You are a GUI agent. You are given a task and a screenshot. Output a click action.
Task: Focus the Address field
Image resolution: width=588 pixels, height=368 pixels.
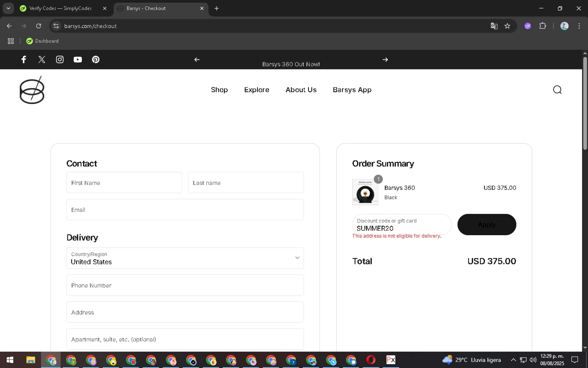[185, 312]
